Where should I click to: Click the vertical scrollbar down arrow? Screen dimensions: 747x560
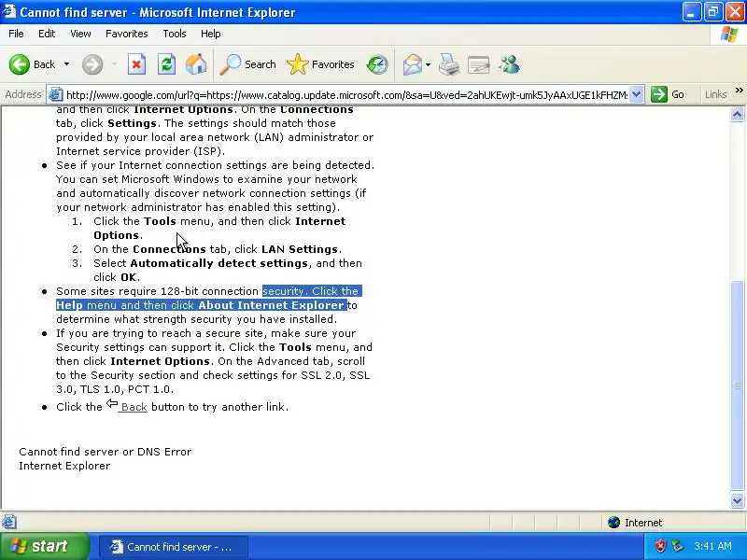click(737, 500)
